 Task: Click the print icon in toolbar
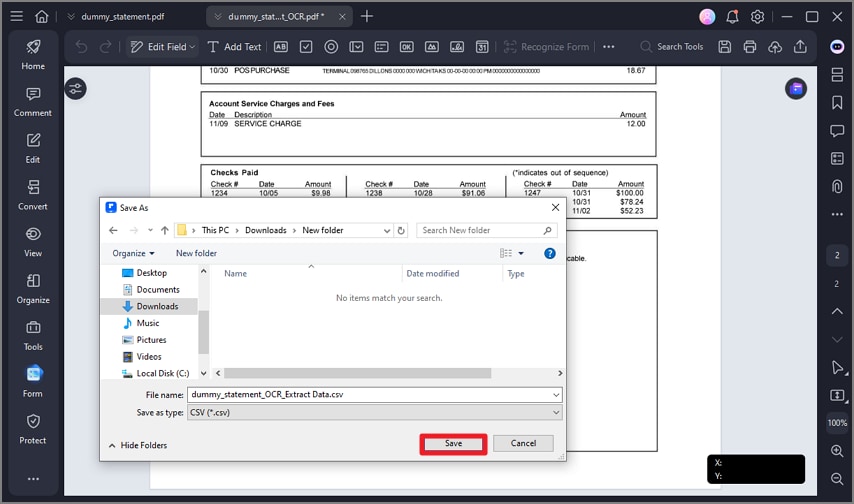pos(749,47)
